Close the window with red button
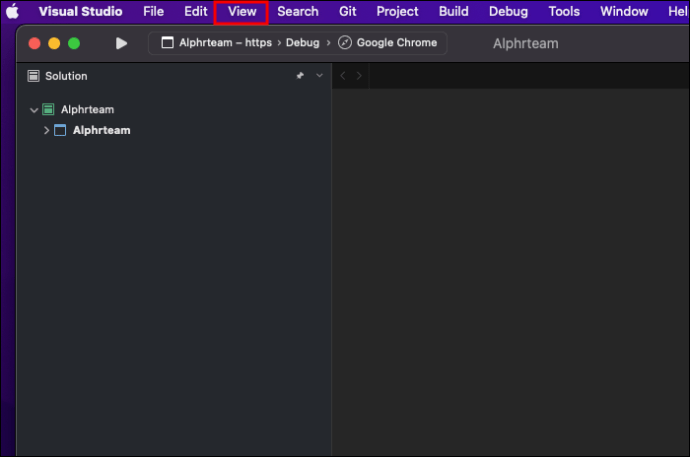690x457 pixels. coord(34,43)
